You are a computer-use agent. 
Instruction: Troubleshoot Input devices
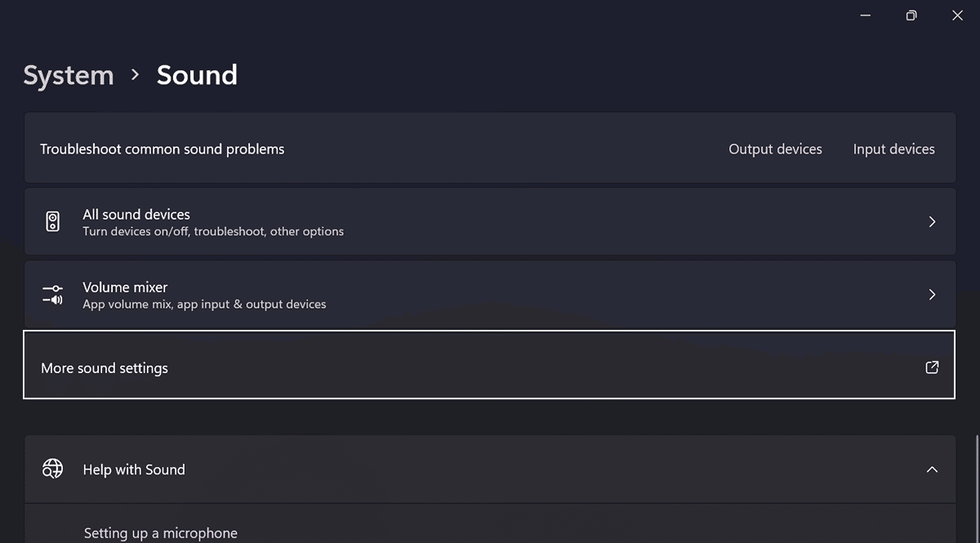pos(893,149)
